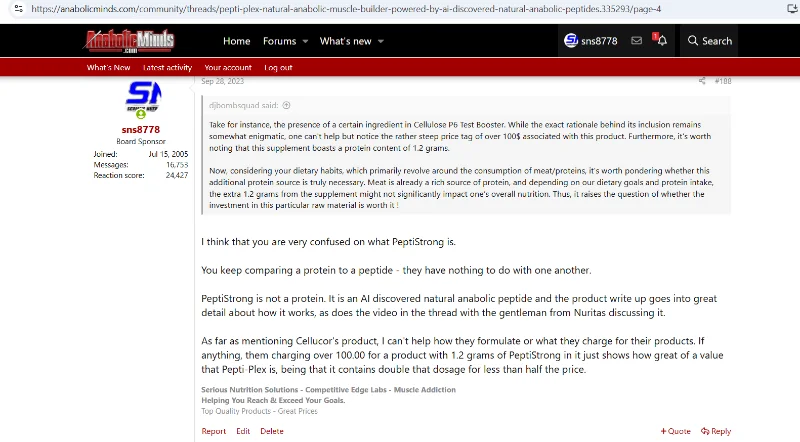This screenshot has width=800, height=442.
Task: Click the site info icon in address bar
Action: (18, 9)
